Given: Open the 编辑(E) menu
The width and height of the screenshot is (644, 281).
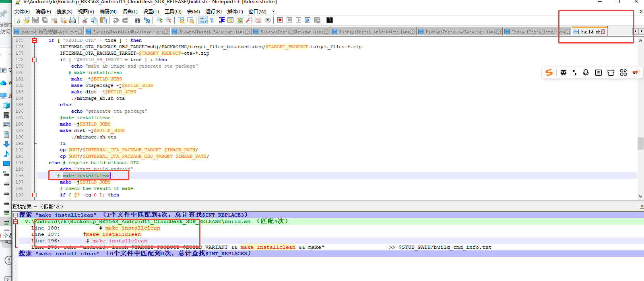Looking at the screenshot, I should tap(43, 12).
